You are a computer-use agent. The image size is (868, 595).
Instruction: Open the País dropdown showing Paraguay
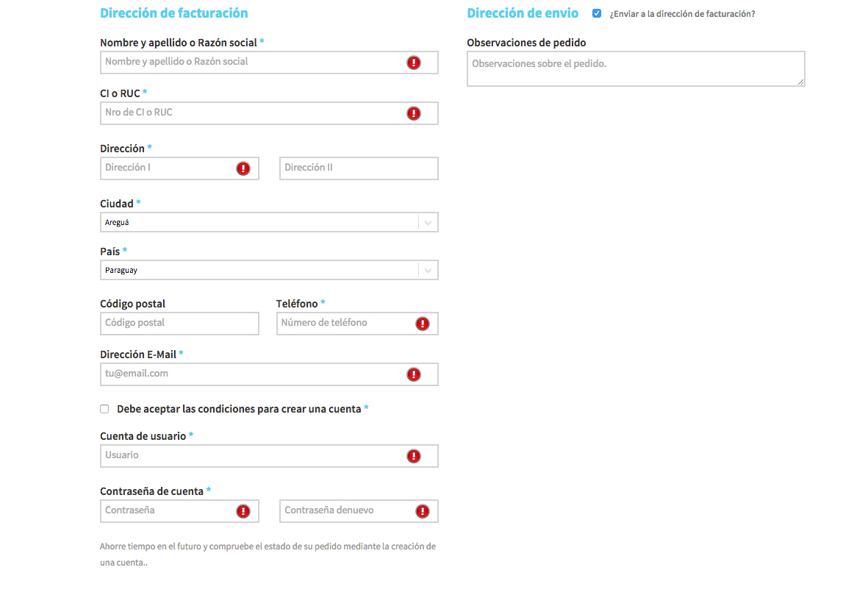tap(269, 270)
